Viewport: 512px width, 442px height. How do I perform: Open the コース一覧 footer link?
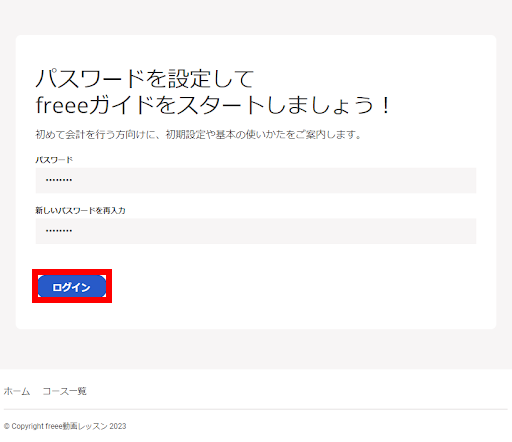(x=65, y=391)
